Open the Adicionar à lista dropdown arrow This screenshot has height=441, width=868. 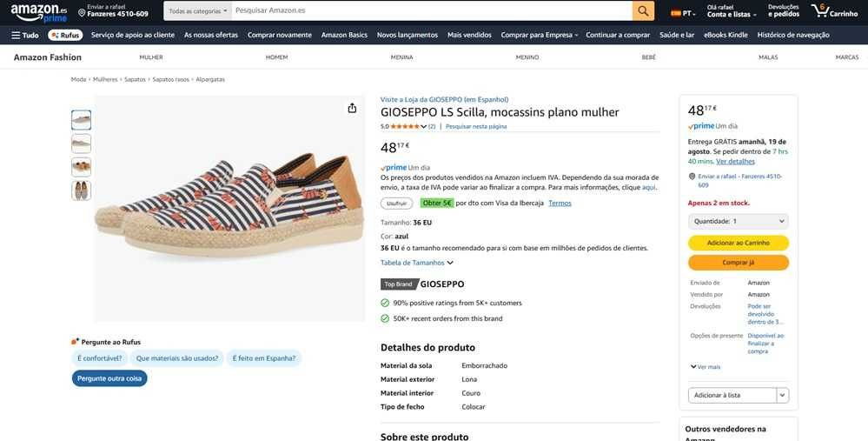(782, 395)
